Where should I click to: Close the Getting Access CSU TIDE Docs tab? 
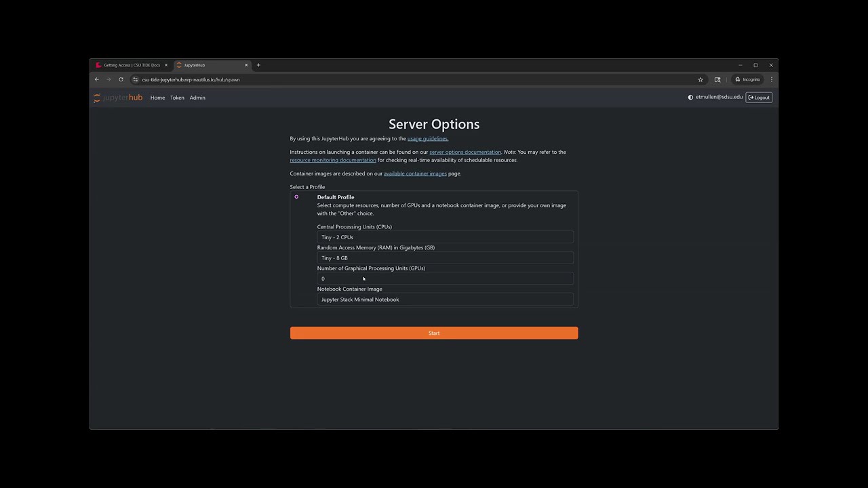pyautogui.click(x=165, y=65)
